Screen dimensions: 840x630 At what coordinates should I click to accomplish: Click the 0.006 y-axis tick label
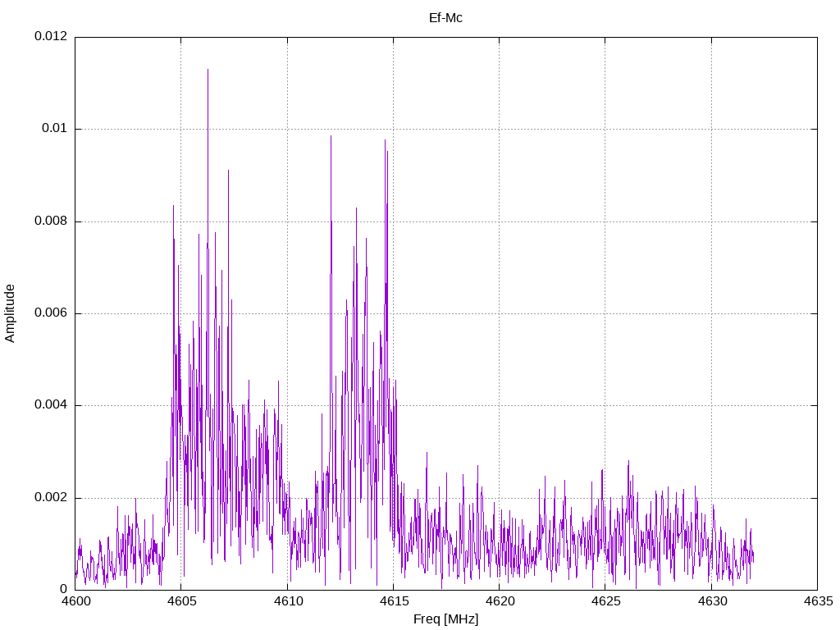tap(51, 313)
